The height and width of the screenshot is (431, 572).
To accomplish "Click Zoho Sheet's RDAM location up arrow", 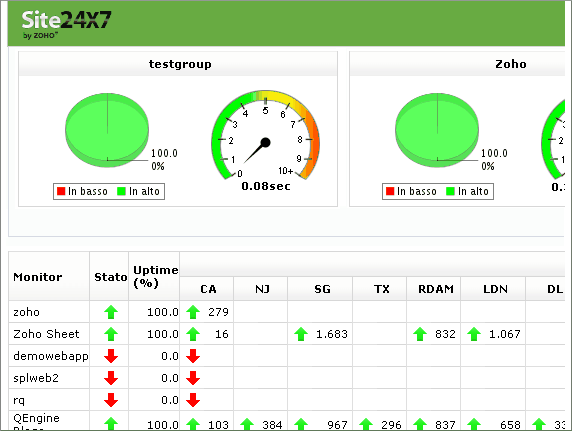I will (x=420, y=334).
